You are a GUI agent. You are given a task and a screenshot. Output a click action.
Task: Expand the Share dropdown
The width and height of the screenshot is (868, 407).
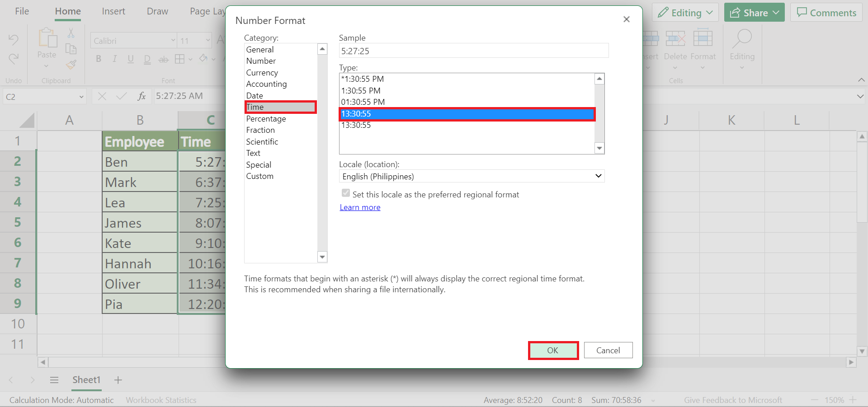[776, 12]
